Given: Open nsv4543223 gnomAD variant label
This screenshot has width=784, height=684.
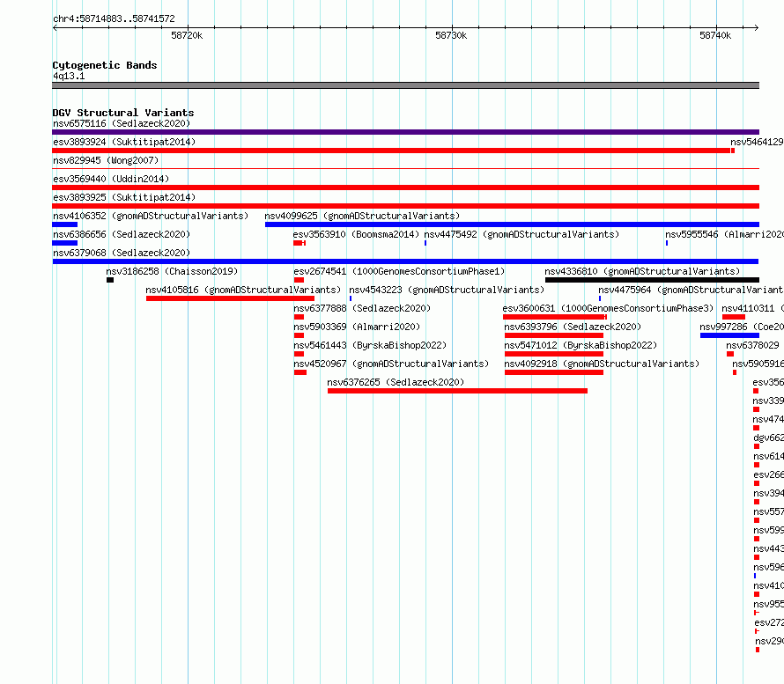Looking at the screenshot, I should tap(447, 290).
